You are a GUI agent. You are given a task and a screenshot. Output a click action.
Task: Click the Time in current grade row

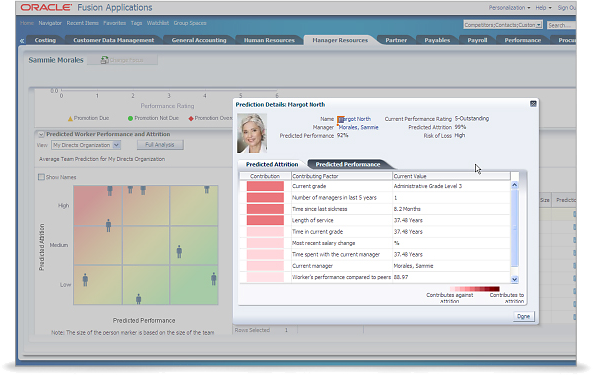[375, 232]
